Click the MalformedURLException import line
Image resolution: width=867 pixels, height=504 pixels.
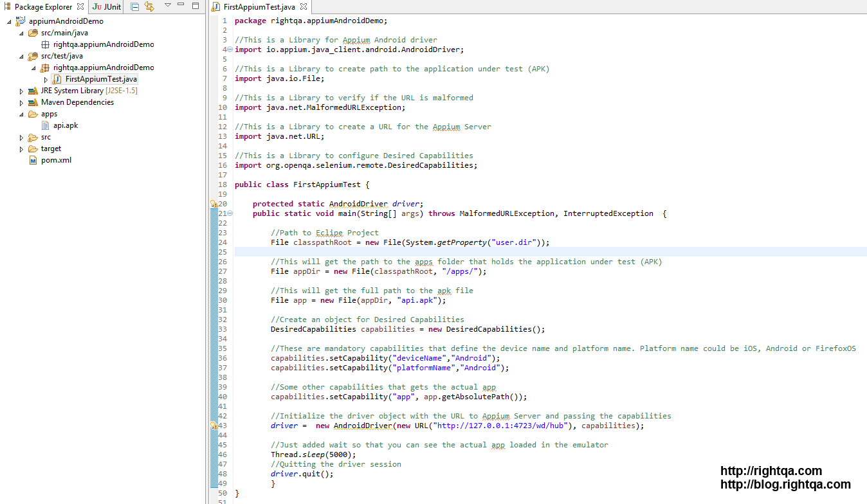click(320, 107)
